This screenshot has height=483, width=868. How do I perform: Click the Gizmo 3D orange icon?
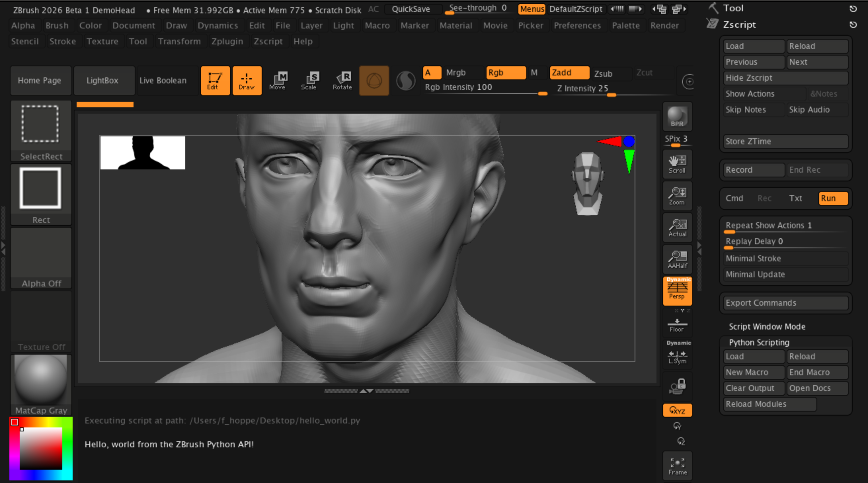pos(374,81)
